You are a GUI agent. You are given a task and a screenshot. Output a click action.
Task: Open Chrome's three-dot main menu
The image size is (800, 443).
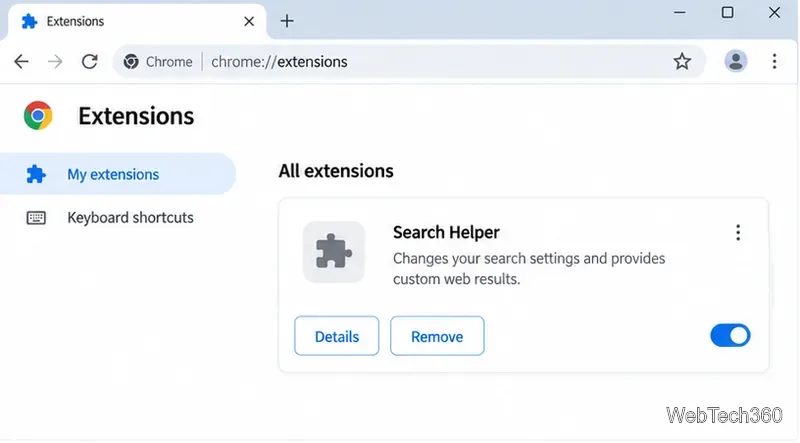pos(774,61)
